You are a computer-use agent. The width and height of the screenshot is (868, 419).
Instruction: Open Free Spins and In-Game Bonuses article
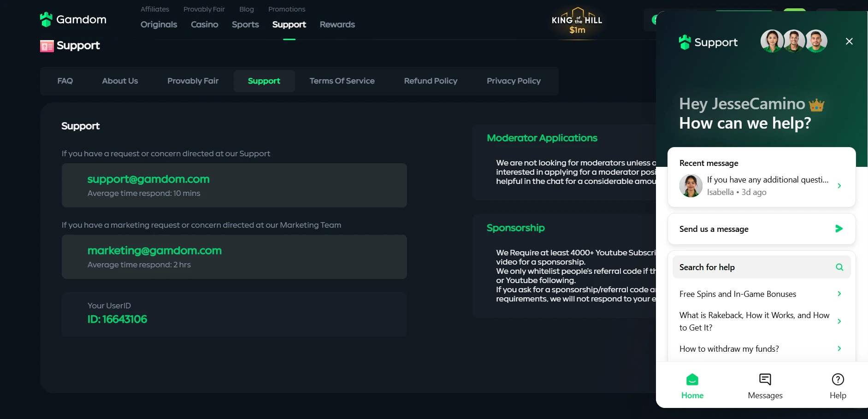point(761,294)
